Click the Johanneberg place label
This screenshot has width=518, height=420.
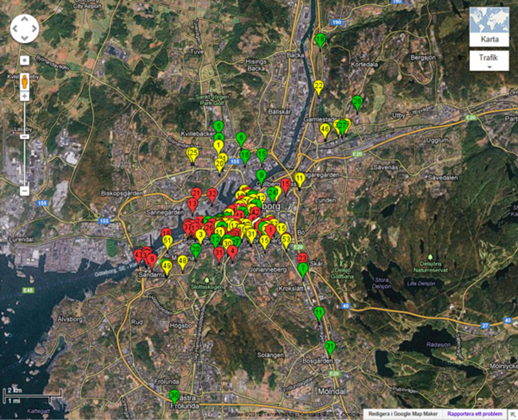pyautogui.click(x=267, y=270)
